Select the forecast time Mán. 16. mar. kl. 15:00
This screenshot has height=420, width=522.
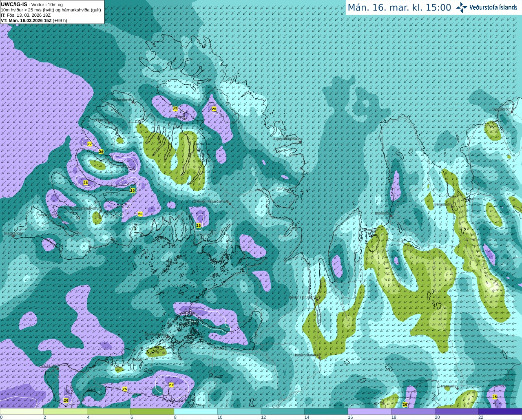[399, 8]
